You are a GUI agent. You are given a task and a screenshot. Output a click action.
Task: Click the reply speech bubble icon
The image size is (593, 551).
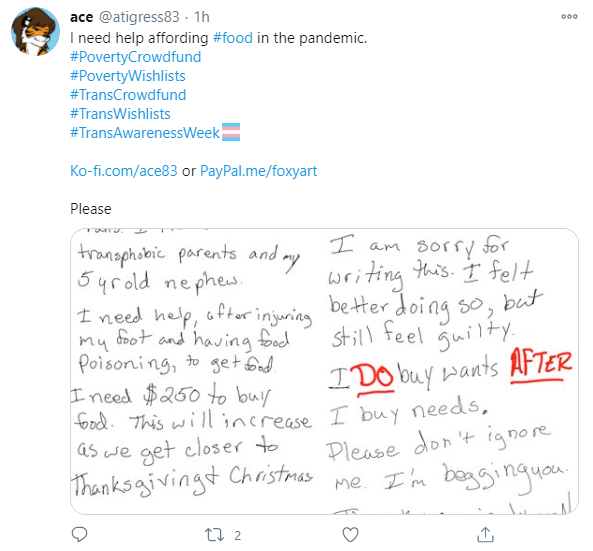pos(79,534)
